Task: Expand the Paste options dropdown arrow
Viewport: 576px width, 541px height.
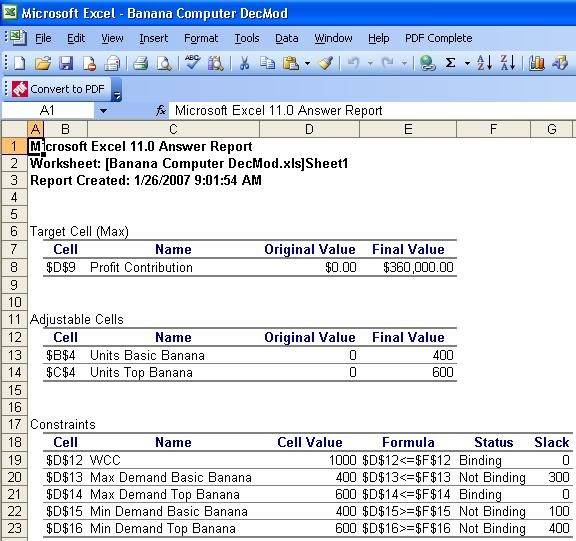Action: click(307, 64)
